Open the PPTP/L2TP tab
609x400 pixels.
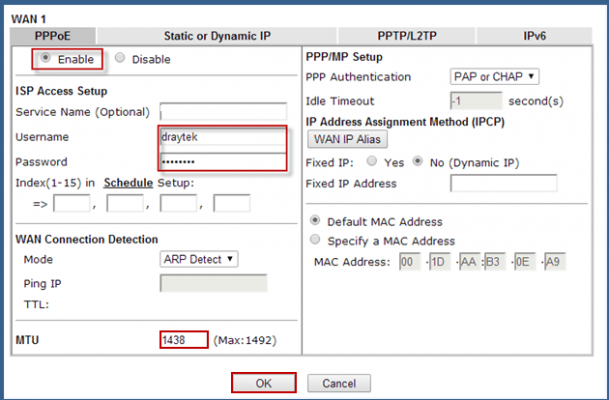point(407,36)
